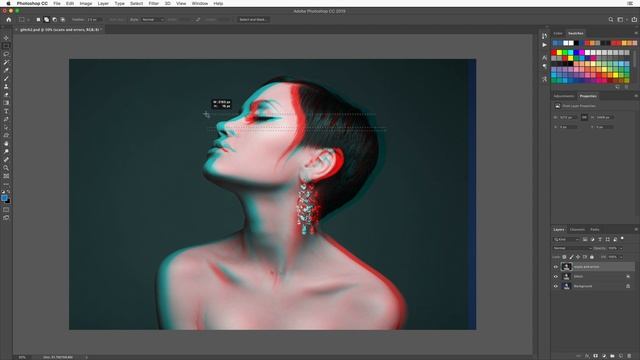Toggle link width and height in Properties

pyautogui.click(x=584, y=117)
